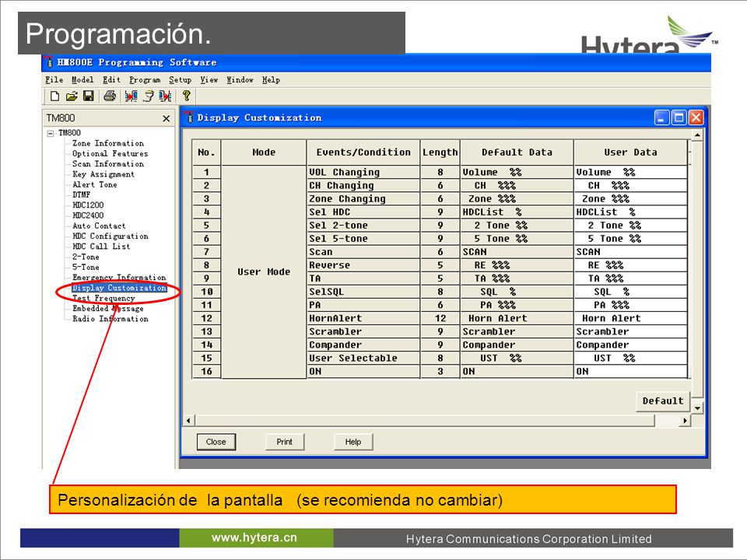Image resolution: width=747 pixels, height=560 pixels.
Task: Click the vertical scrollbar up arrow
Action: (697, 135)
